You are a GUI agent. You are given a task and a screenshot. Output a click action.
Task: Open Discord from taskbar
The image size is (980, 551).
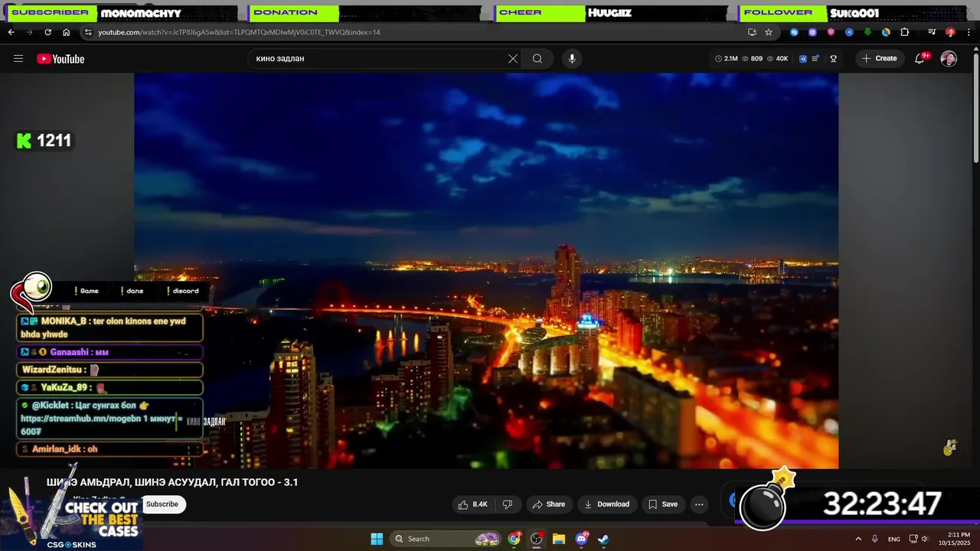coord(581,539)
